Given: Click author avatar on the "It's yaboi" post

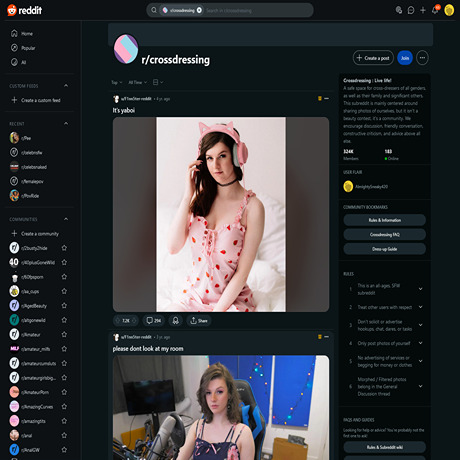Looking at the screenshot, I should [x=116, y=99].
